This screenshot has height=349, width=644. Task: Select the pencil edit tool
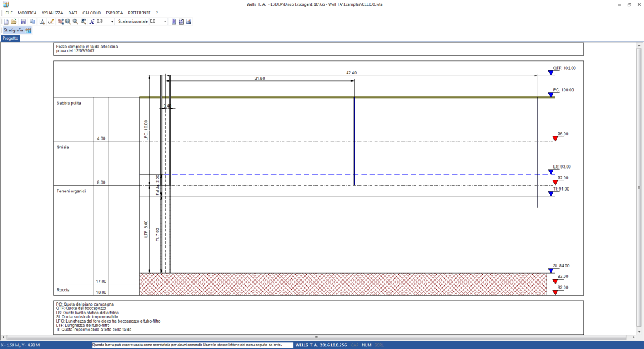coord(51,21)
